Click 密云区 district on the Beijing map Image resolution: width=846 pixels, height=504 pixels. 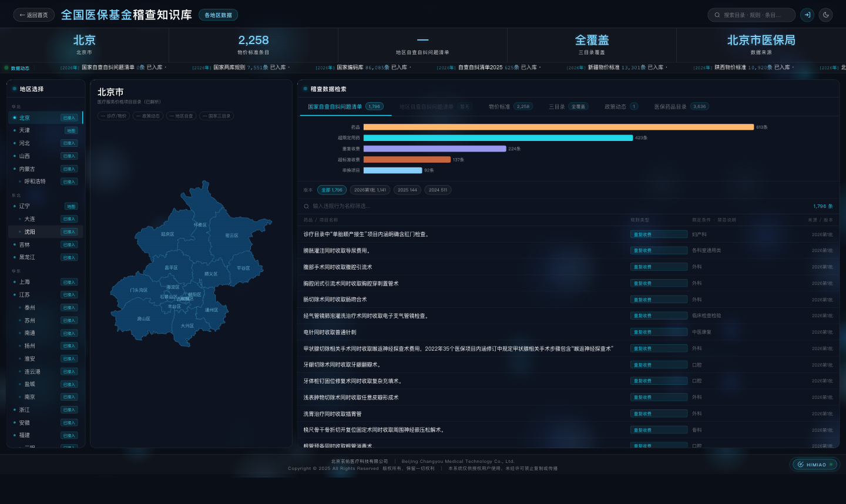coord(232,236)
